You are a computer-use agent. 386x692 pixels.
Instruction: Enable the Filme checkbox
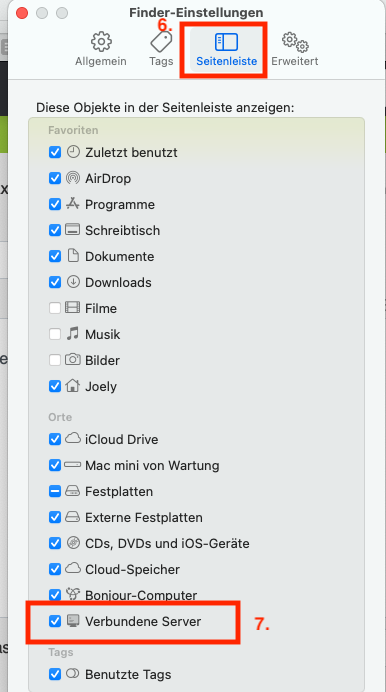55,308
